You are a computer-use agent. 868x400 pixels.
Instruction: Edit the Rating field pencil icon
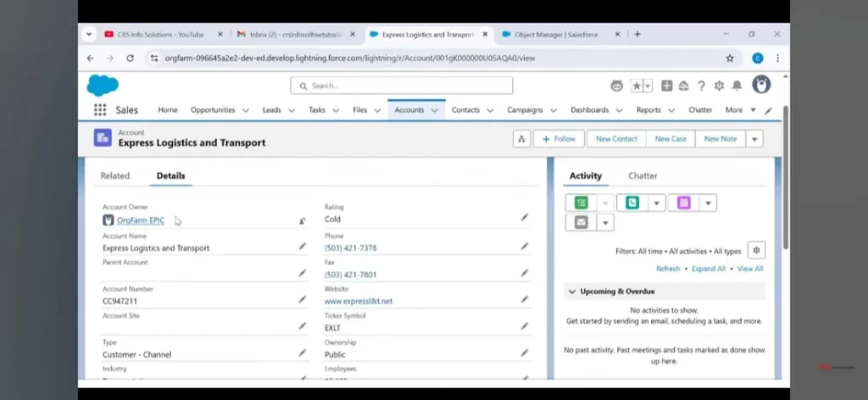pos(524,218)
